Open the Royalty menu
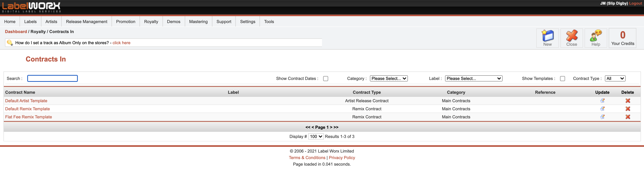644x171 pixels. pyautogui.click(x=151, y=22)
